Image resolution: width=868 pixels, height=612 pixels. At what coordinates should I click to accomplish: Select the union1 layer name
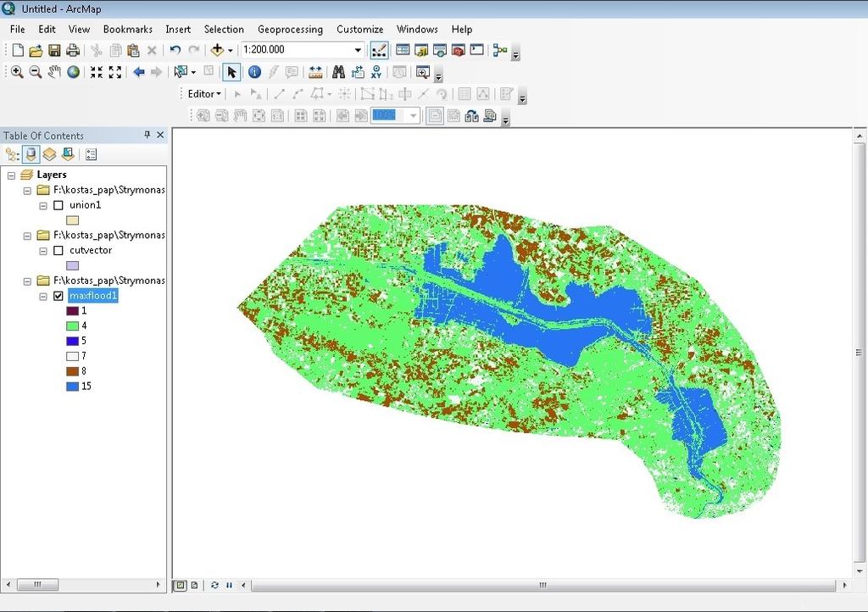click(x=86, y=205)
